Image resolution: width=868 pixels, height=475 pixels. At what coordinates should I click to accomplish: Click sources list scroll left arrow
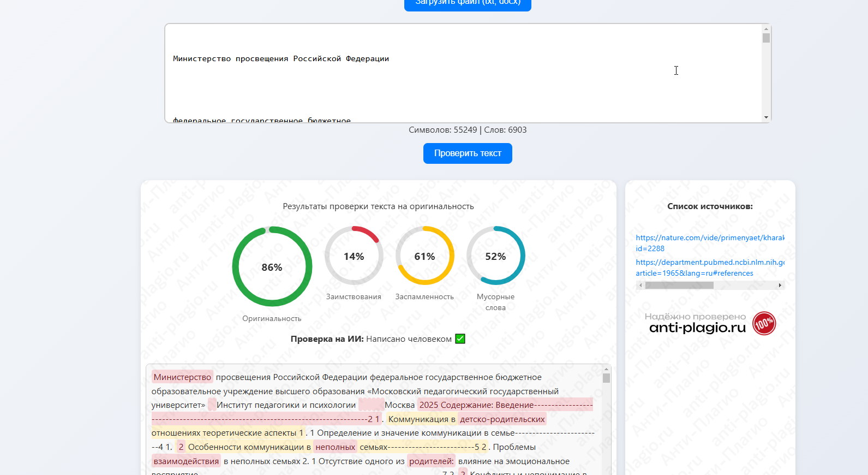pos(640,285)
